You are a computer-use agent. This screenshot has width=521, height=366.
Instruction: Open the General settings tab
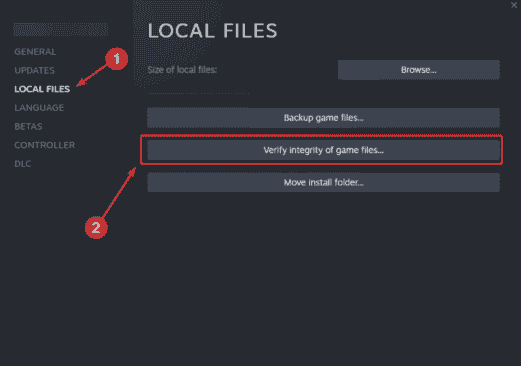point(35,52)
